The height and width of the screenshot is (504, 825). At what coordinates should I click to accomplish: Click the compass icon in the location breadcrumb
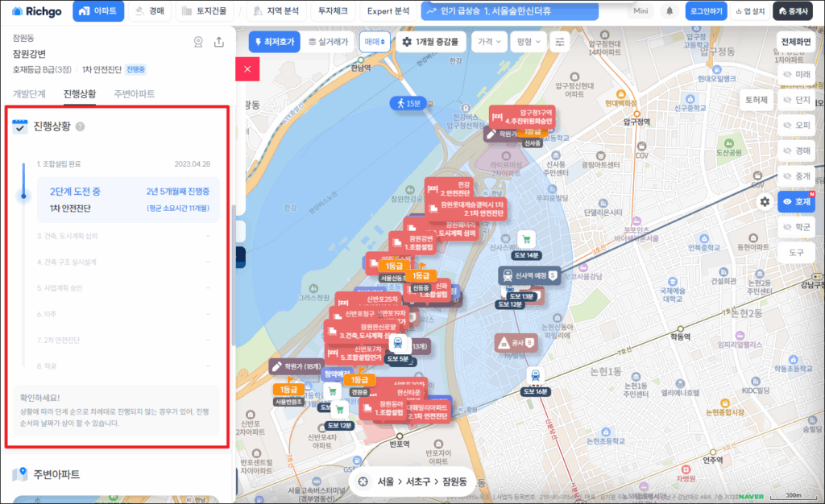point(363,481)
